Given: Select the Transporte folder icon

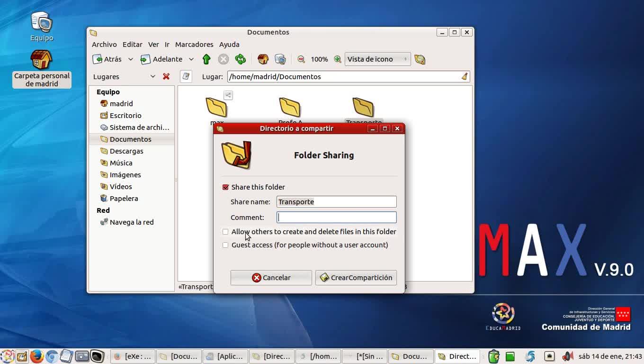Looking at the screenshot, I should (x=363, y=108).
